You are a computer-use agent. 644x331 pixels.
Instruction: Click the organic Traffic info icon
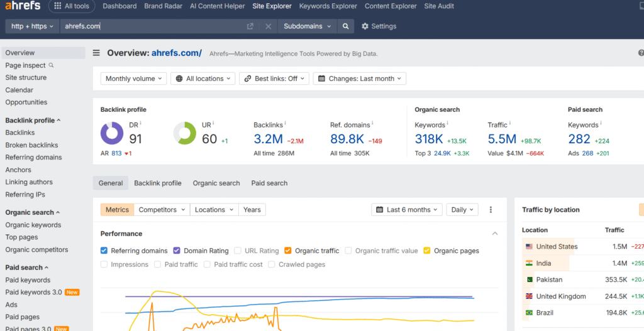click(x=509, y=123)
